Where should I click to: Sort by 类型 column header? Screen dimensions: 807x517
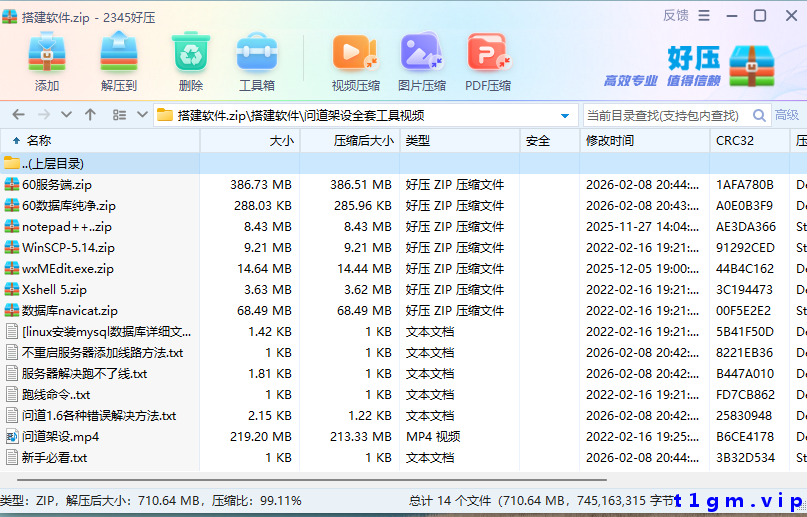tap(460, 140)
